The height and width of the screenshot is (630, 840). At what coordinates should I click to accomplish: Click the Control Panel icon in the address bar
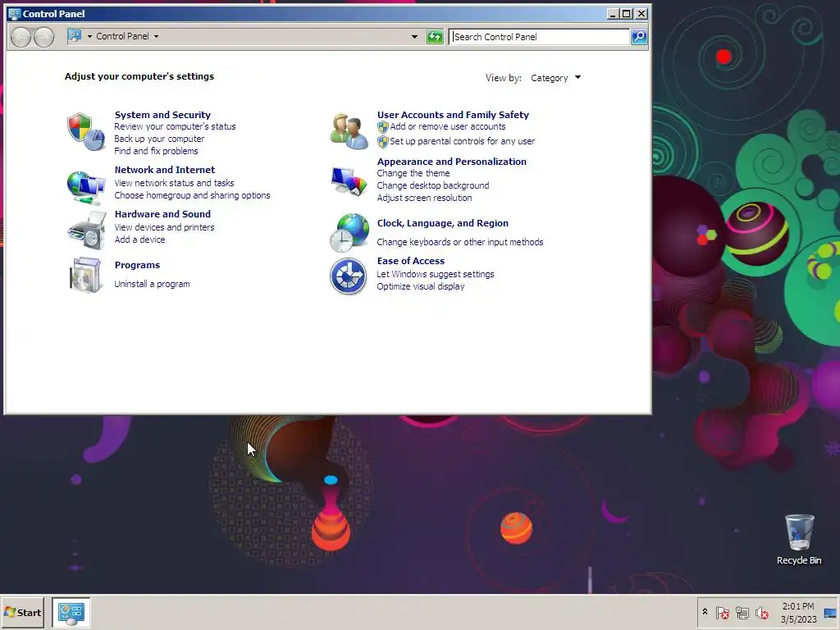pos(75,36)
